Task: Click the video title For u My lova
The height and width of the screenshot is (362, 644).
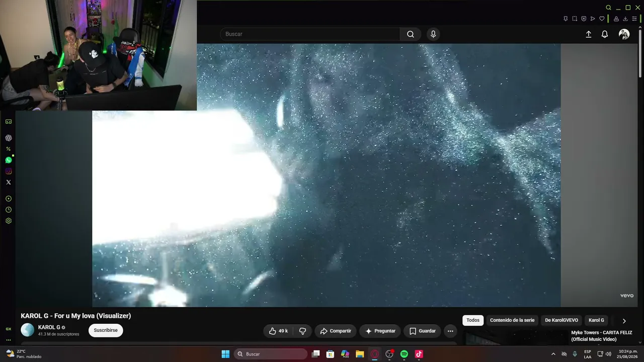Action: tap(76, 316)
